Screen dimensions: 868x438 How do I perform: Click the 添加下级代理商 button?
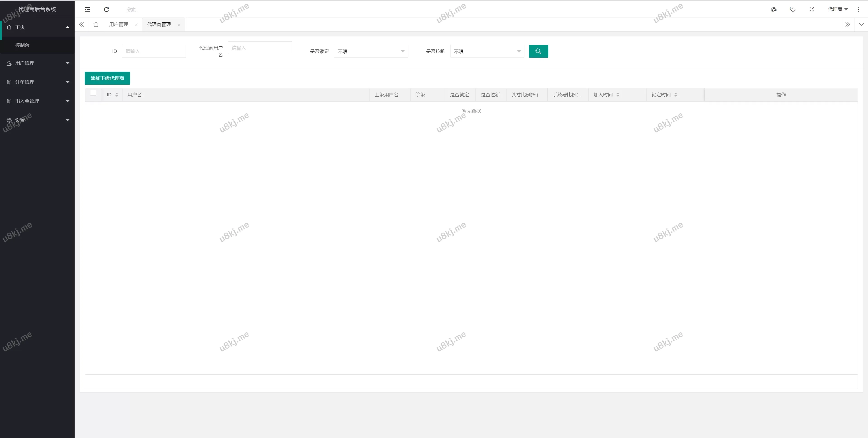tap(108, 78)
